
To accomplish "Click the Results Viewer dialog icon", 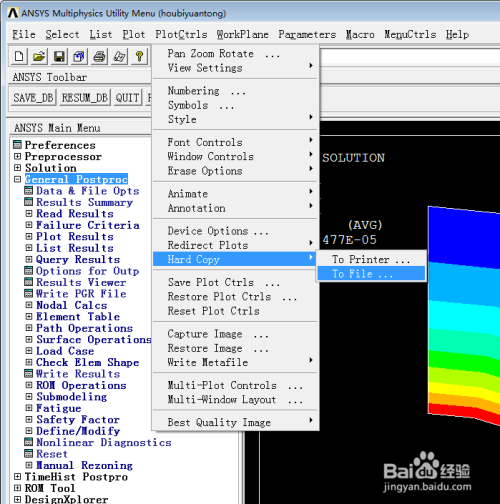I will point(29,282).
